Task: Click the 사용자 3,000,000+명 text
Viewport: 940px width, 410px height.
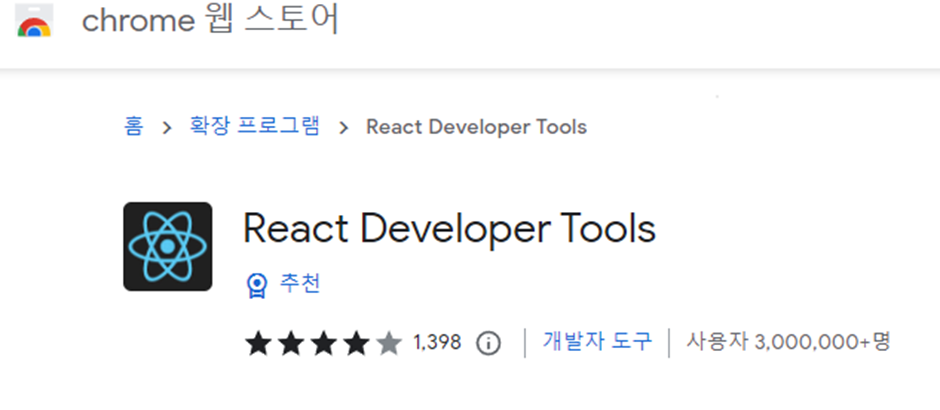Action: pos(788,342)
